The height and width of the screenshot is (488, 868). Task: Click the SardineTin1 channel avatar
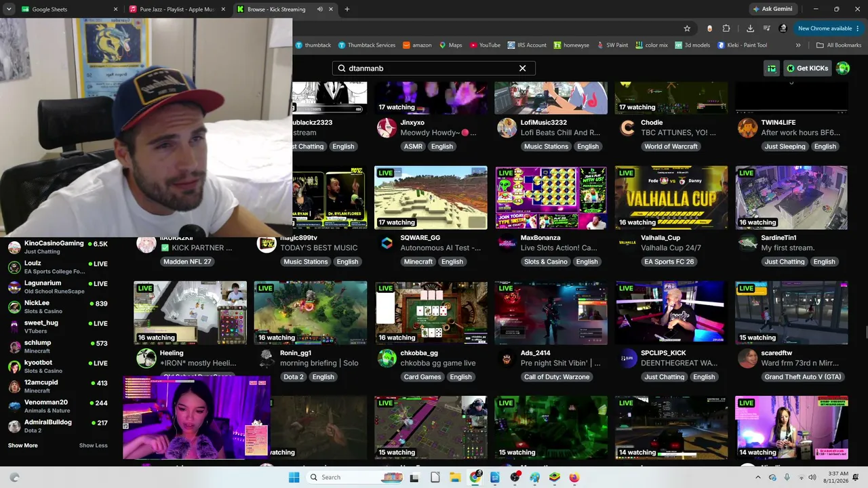748,243
